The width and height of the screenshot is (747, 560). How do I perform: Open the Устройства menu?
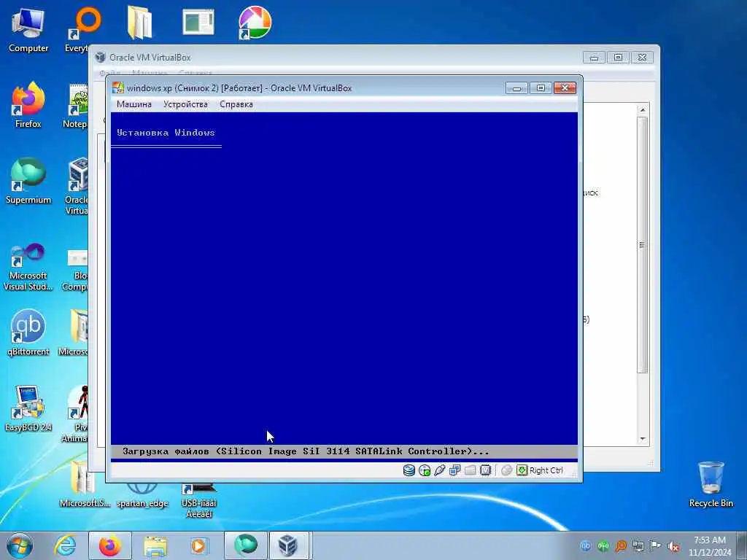pyautogui.click(x=185, y=104)
